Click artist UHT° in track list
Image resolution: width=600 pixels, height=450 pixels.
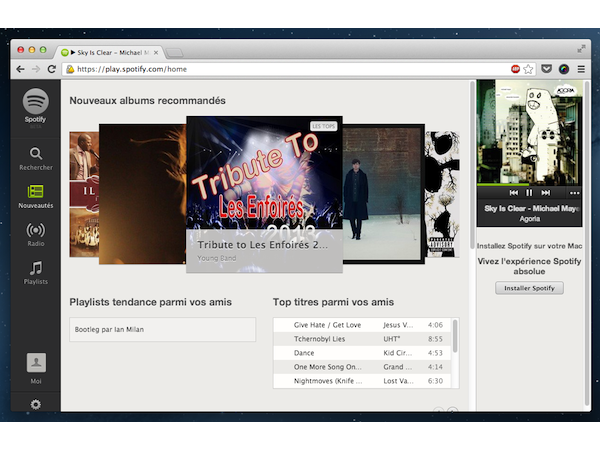391,339
